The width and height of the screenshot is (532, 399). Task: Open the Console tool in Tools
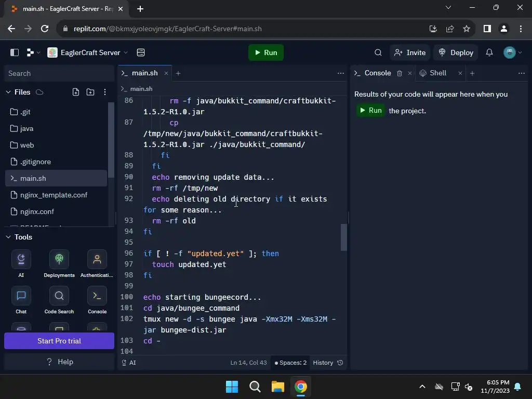[97, 300]
